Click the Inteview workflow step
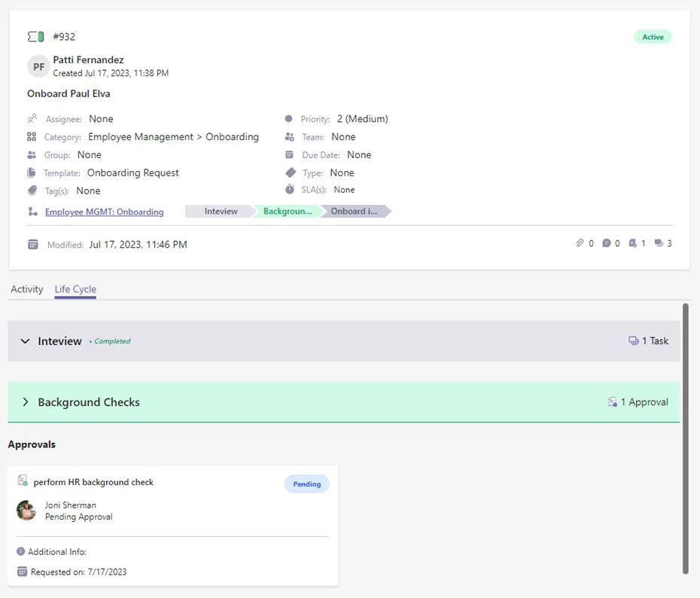Viewport: 700px width, 598px height. [221, 211]
